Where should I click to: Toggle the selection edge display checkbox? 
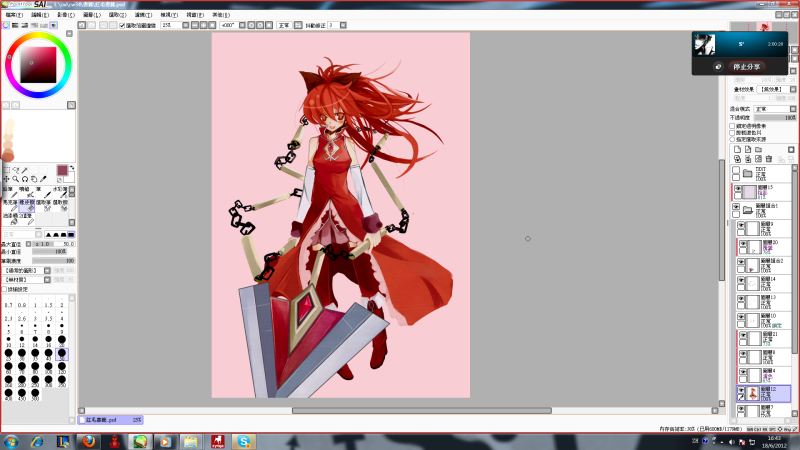pyautogui.click(x=122, y=25)
